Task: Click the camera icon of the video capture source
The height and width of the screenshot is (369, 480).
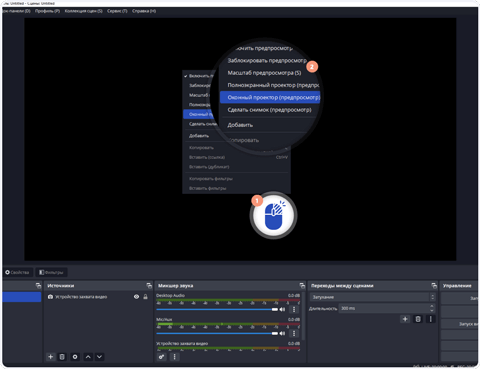Action: click(50, 297)
